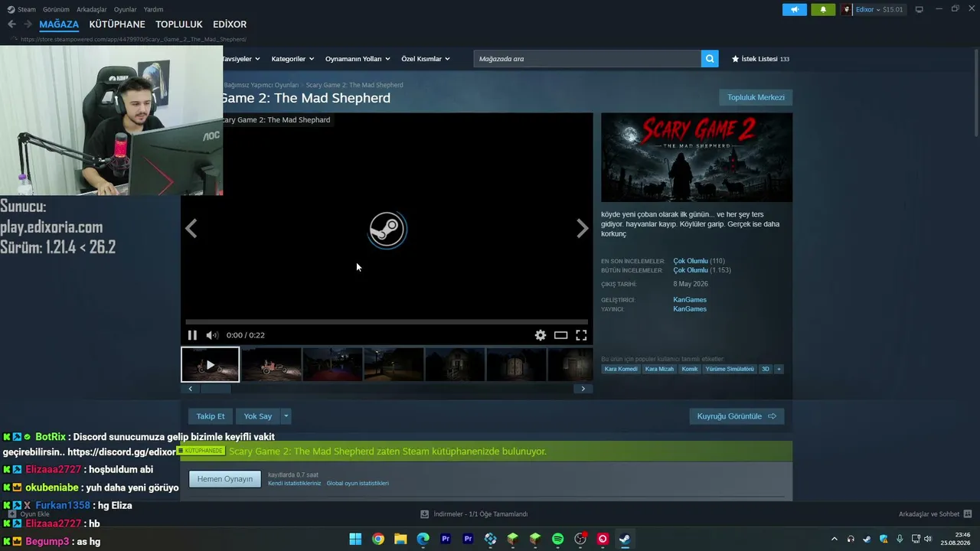Show next media with right arrow
The width and height of the screenshot is (980, 551).
coord(583,228)
